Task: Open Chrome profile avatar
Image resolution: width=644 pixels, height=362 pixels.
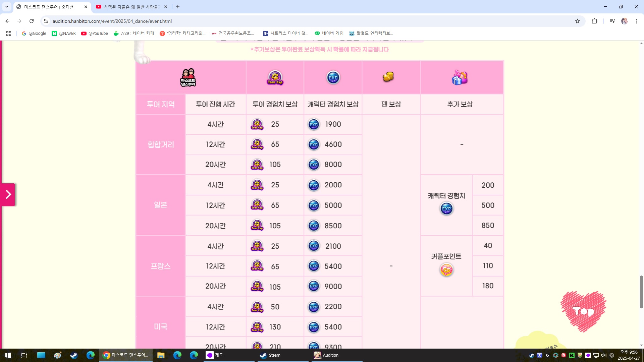Action: coord(624,21)
